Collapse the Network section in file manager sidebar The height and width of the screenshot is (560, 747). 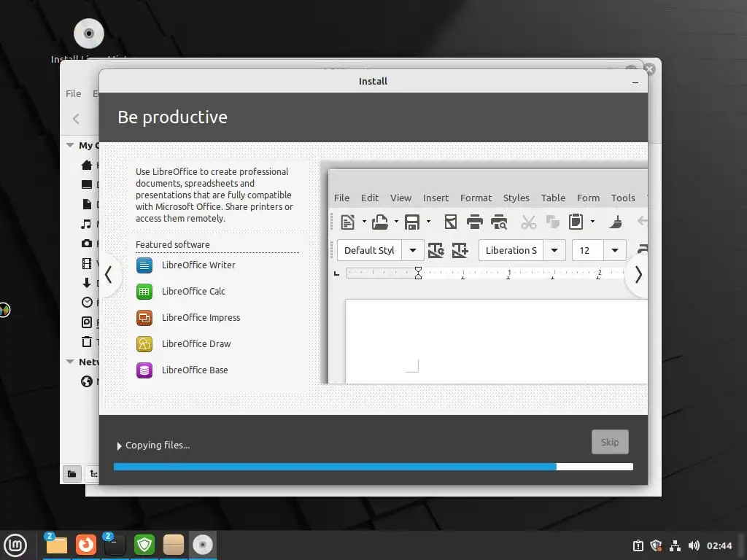pyautogui.click(x=70, y=362)
